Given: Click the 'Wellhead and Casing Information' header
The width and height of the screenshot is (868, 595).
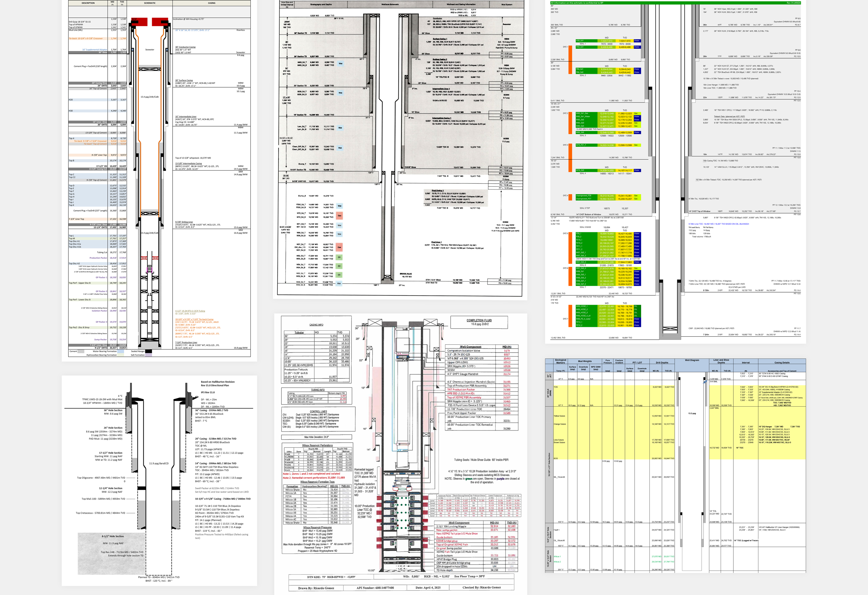Looking at the screenshot, I should click(x=461, y=4).
